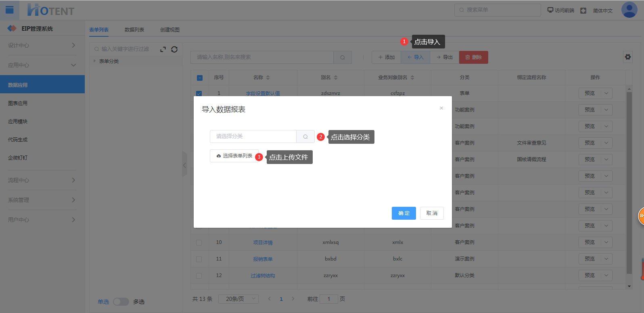The height and width of the screenshot is (313, 644).
Task: Open the 20条/页 page size dropdown
Action: pos(238,299)
